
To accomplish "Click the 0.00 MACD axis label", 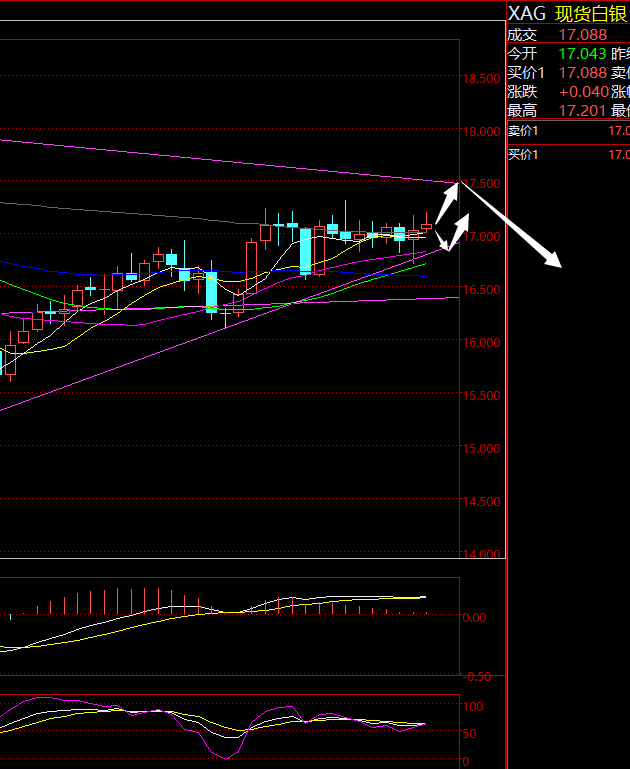I will click(x=475, y=618).
